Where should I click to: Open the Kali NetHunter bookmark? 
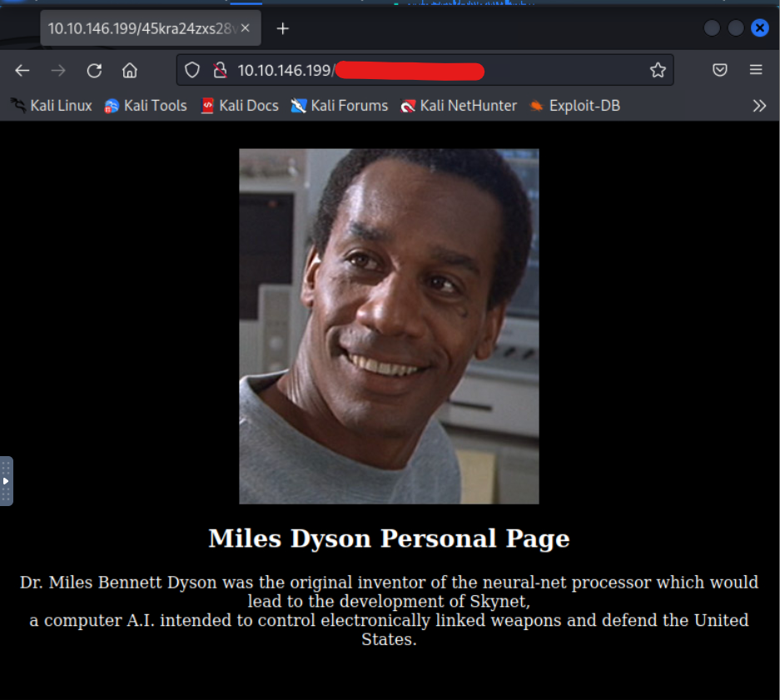tap(459, 106)
